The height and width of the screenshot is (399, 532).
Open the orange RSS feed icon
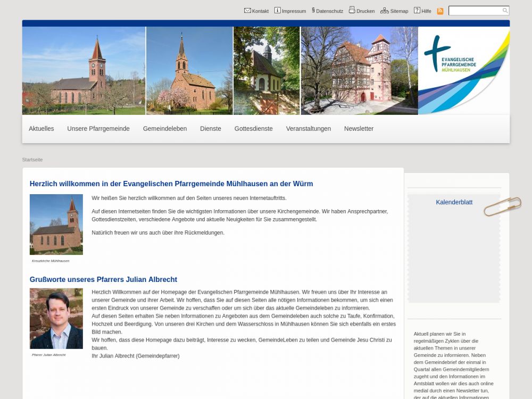tap(440, 11)
